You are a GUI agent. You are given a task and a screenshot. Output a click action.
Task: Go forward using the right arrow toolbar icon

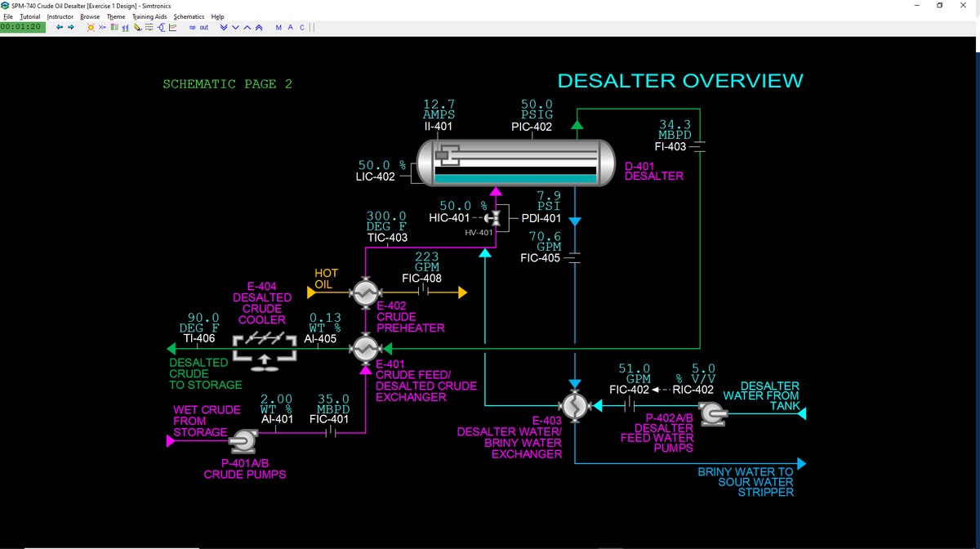pos(71,27)
